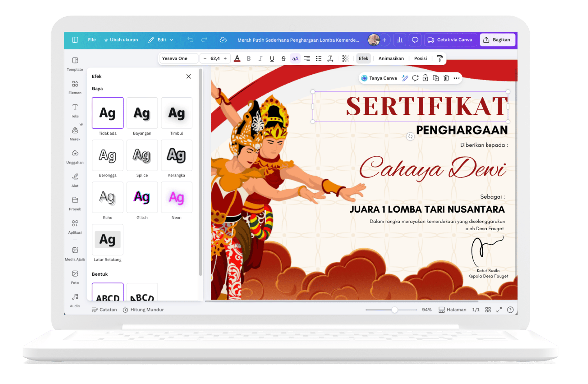Open the transparency checkerboard icon
Viewport: 588px width, 384px height.
click(345, 58)
